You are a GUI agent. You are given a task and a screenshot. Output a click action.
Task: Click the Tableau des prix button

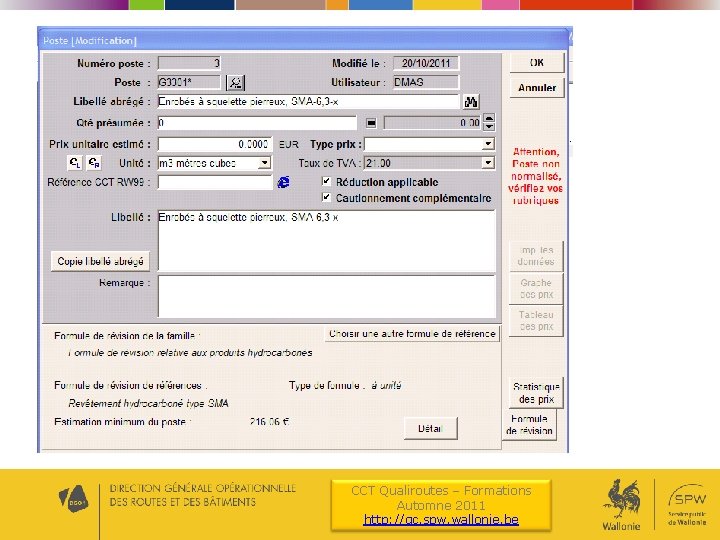[x=536, y=321]
